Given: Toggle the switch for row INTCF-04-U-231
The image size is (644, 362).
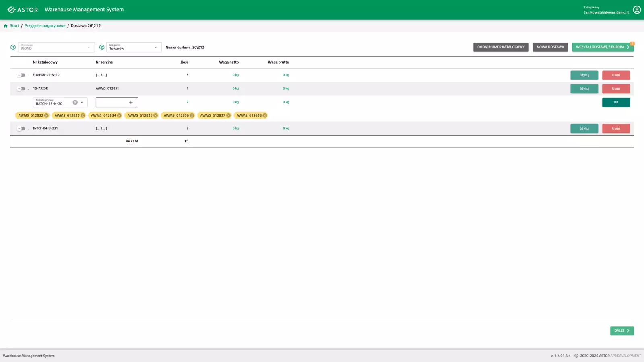Looking at the screenshot, I should [x=21, y=128].
